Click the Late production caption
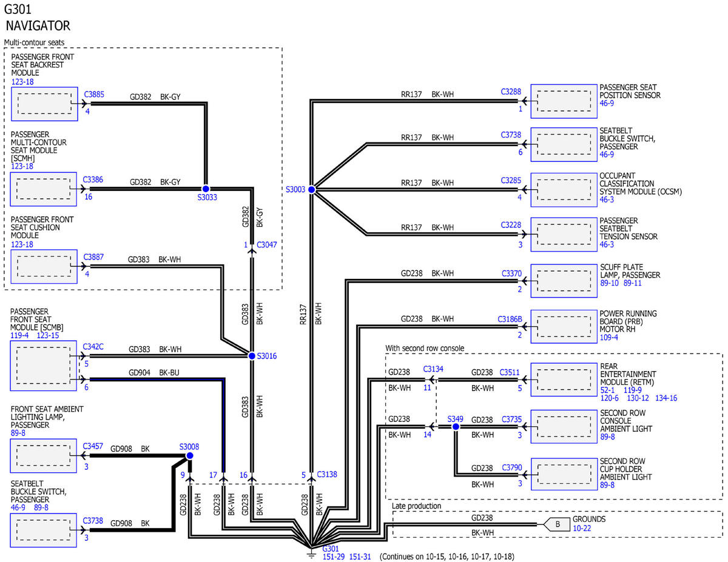Screen dimensions: 728x562 [417, 506]
